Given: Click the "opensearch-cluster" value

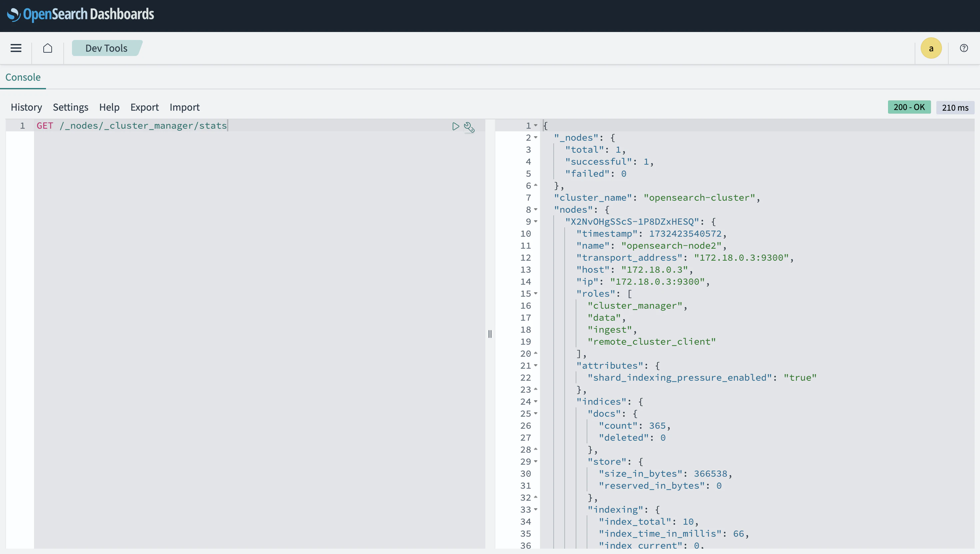Looking at the screenshot, I should point(699,198).
